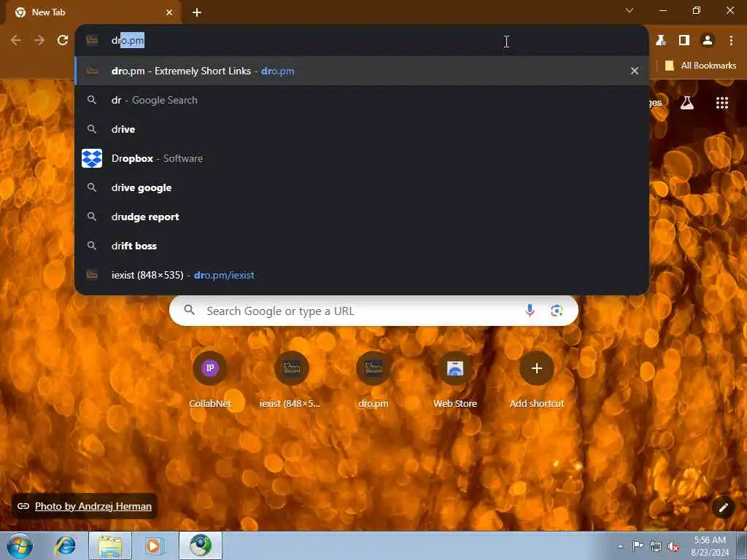Go back with the back arrow

(16, 41)
